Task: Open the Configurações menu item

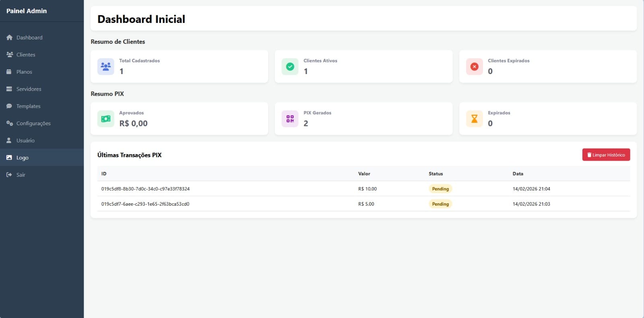Action: click(x=42, y=123)
